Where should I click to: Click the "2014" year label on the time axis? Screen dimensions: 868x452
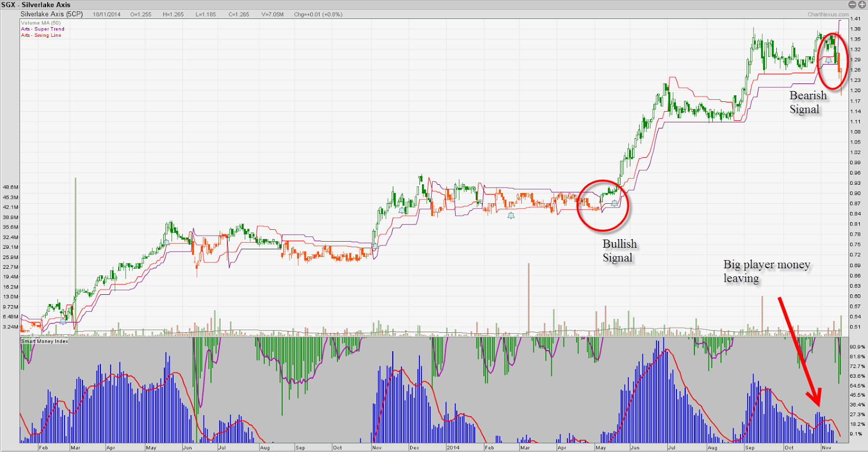(x=453, y=448)
